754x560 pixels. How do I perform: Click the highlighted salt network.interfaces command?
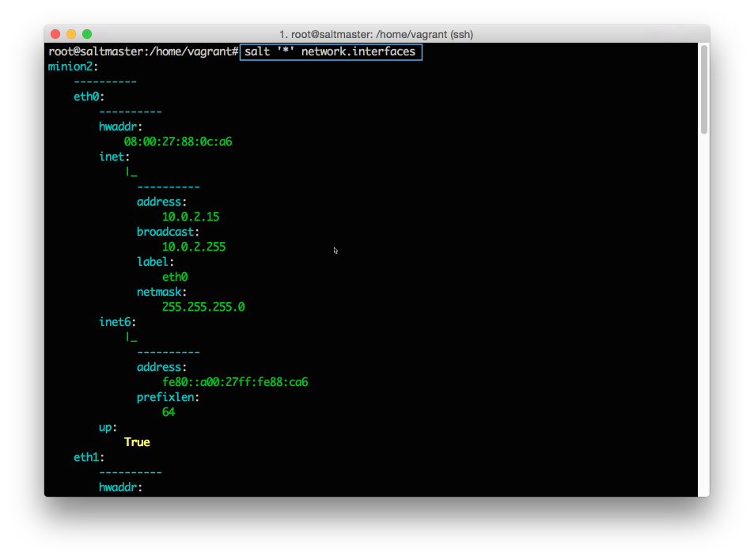[330, 51]
